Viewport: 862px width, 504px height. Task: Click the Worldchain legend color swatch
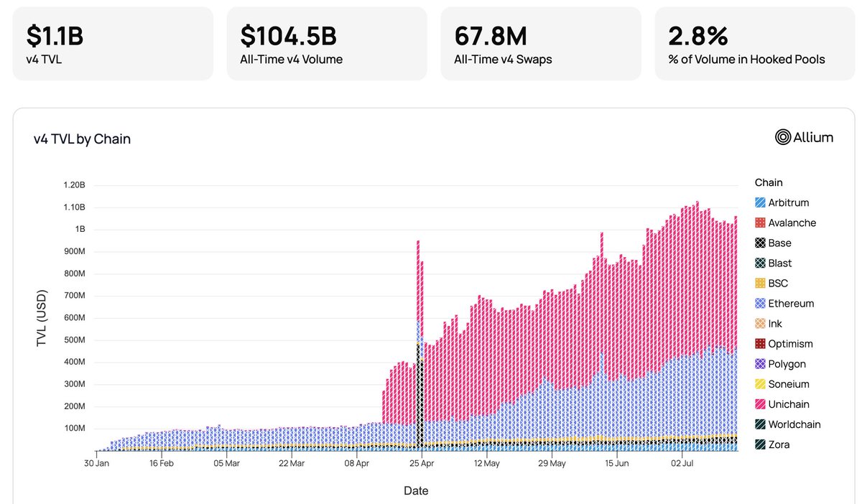[x=760, y=424]
